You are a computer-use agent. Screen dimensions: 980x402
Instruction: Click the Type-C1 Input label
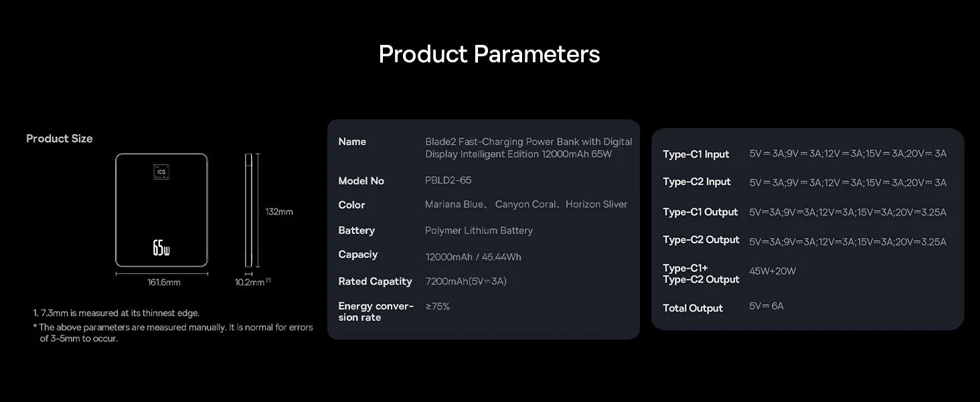[696, 155]
